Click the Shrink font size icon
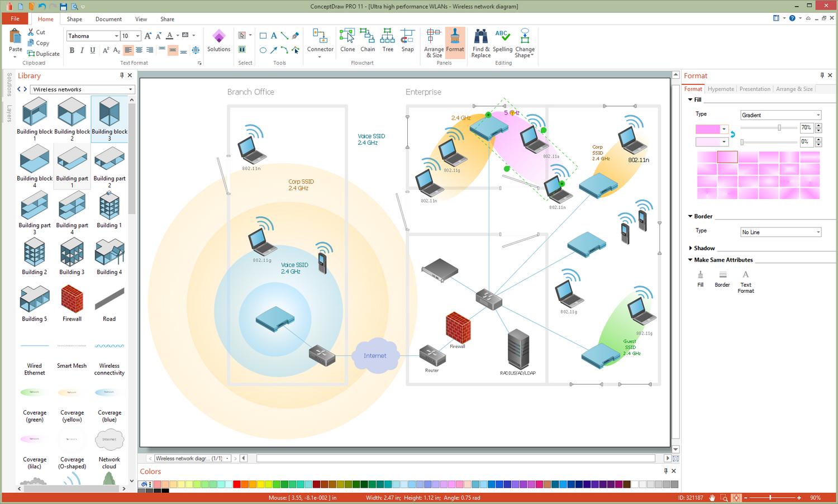838x504 pixels. tap(159, 36)
